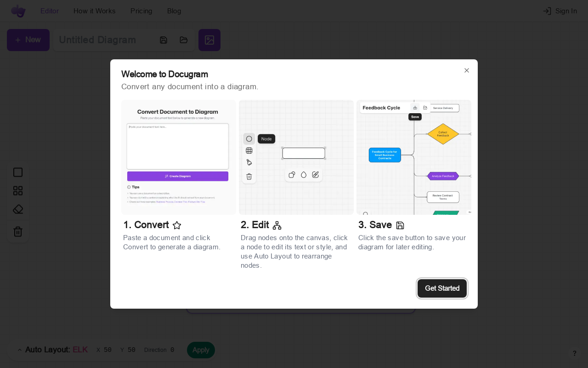The width and height of the screenshot is (588, 368).
Task: Select the grid layout tool in sidebar
Action: 18,190
